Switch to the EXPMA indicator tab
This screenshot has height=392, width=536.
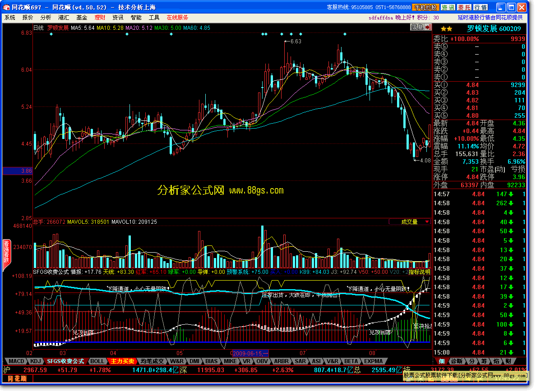point(374,362)
